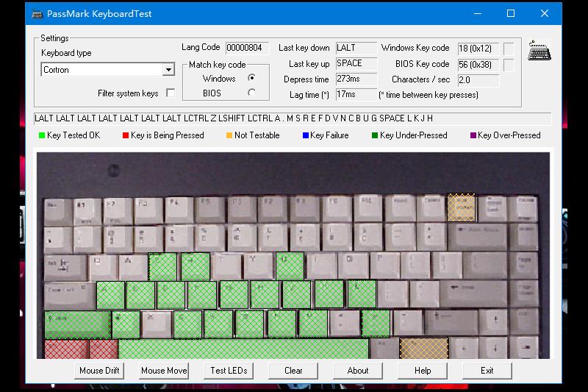588x392 pixels.
Task: Click the Lang Code field showing 00000804
Action: pyautogui.click(x=247, y=48)
